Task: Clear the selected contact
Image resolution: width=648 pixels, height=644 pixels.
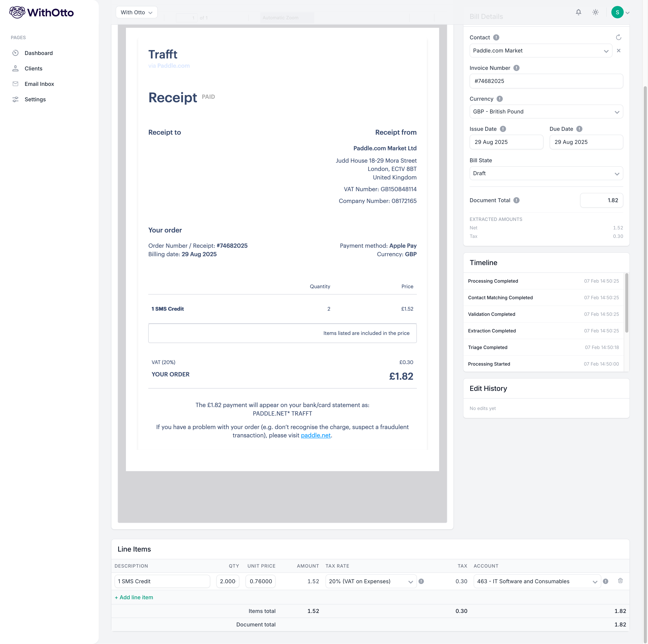Action: [x=618, y=51]
